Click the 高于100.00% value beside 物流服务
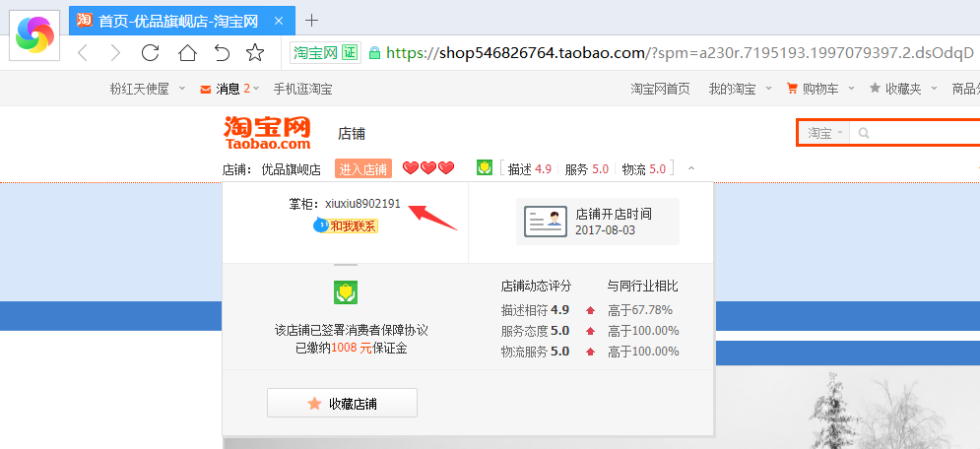Screen dimensions: 980x449 pos(643,351)
